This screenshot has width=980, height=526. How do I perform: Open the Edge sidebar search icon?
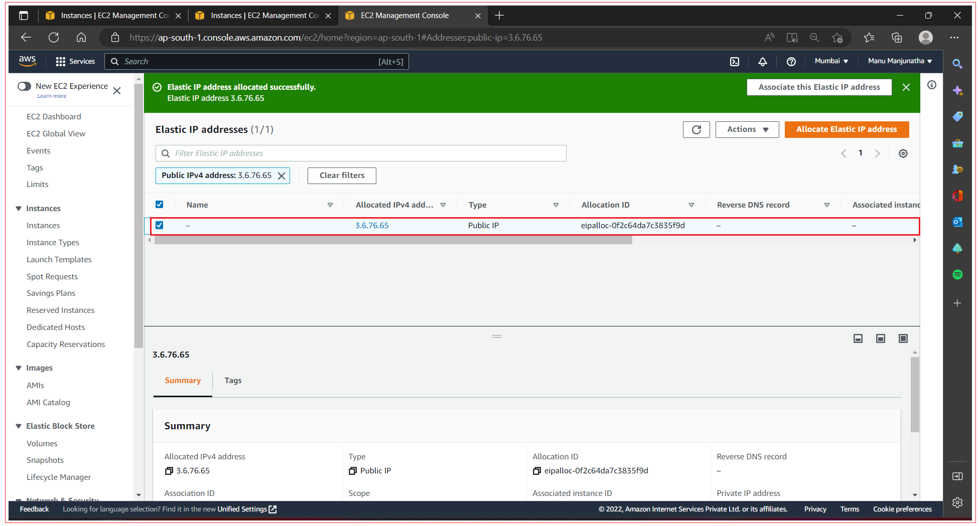pyautogui.click(x=957, y=64)
